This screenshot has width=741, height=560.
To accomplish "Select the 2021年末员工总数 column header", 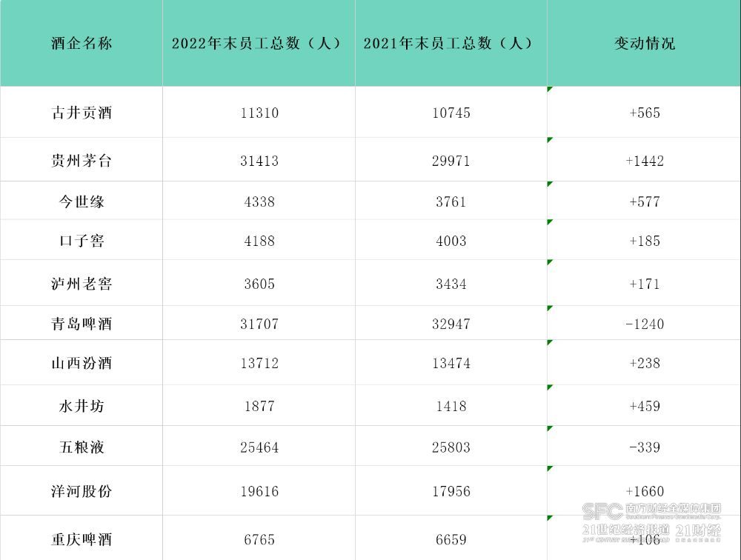I will click(x=450, y=43).
